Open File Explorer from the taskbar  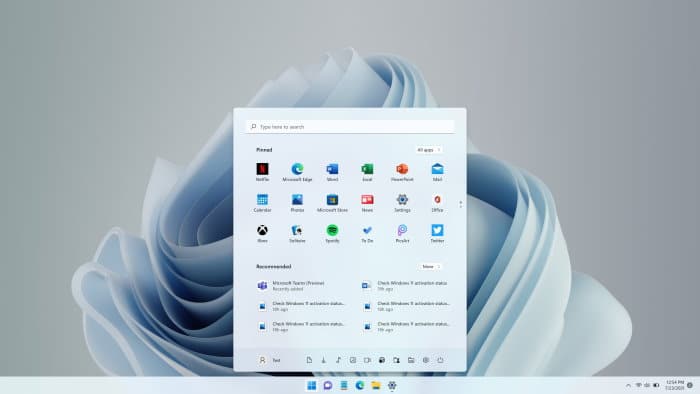click(376, 386)
